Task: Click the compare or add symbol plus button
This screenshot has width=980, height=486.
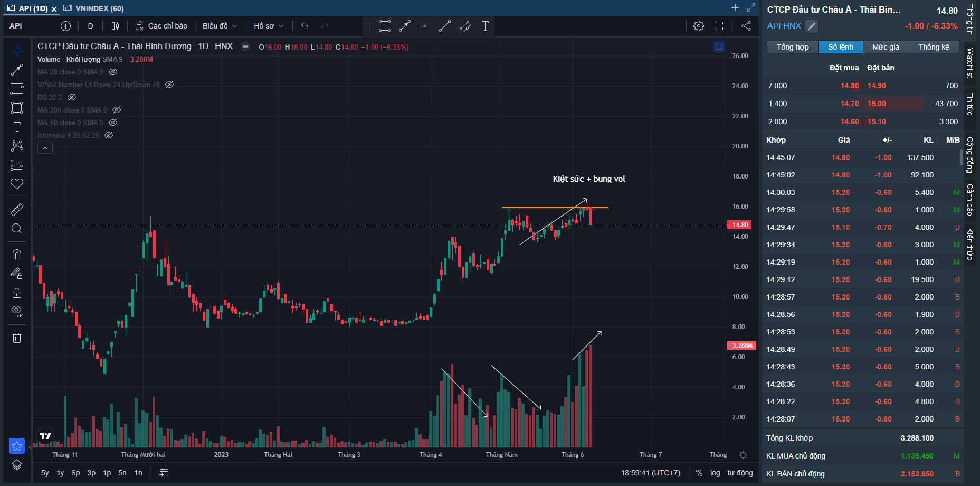Action: pos(65,26)
